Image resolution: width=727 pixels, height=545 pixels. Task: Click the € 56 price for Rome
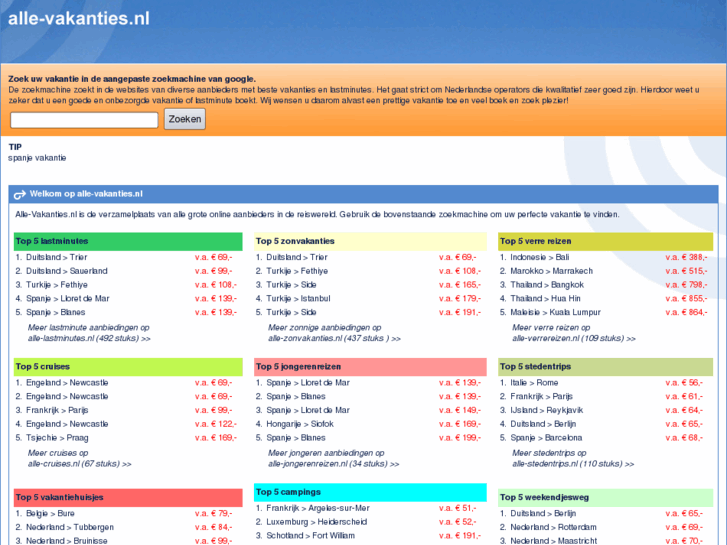pyautogui.click(x=684, y=383)
